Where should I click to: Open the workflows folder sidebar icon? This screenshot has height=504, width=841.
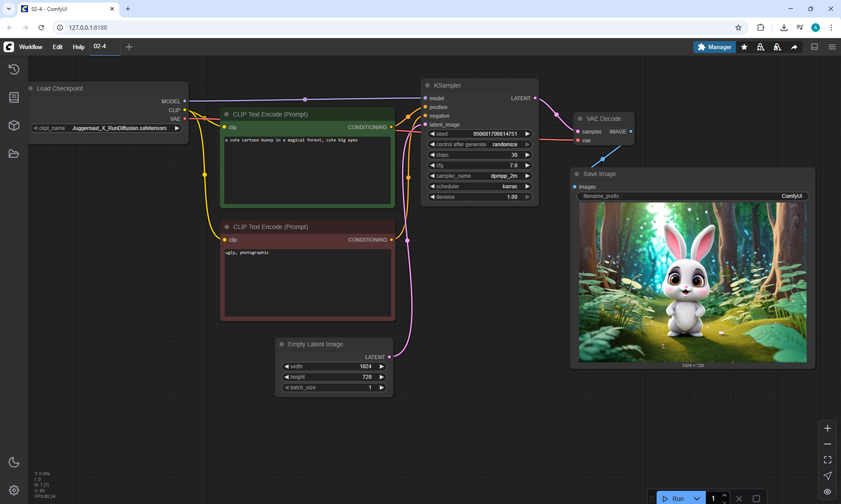point(14,154)
